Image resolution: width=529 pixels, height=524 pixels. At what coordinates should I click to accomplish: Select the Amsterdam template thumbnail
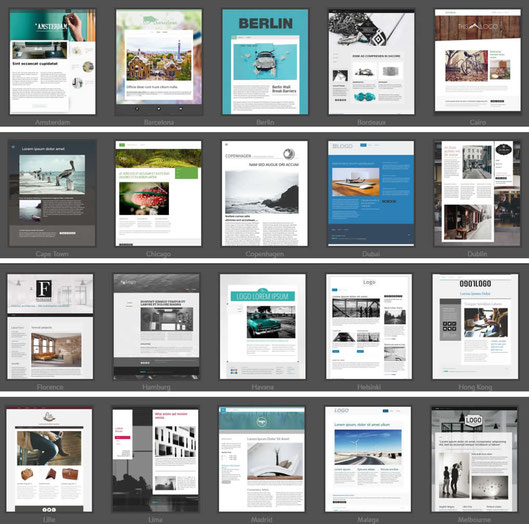[53, 62]
